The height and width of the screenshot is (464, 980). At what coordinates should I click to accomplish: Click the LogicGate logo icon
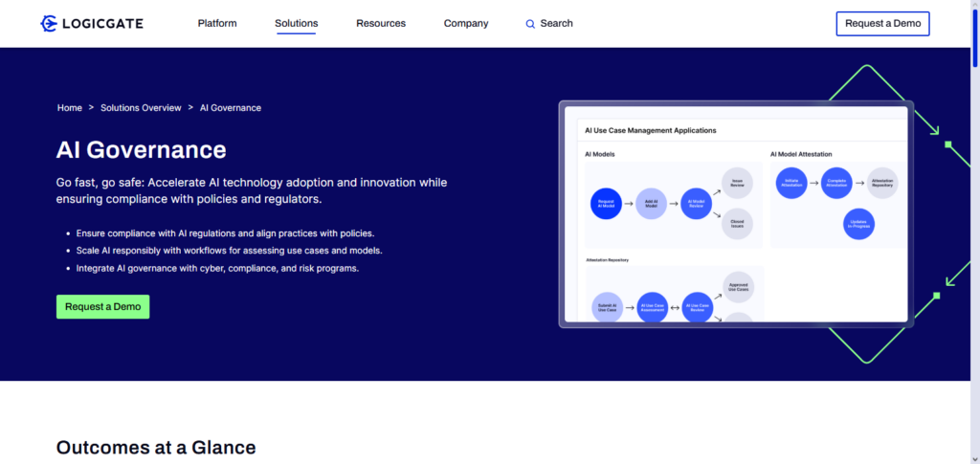pos(50,24)
